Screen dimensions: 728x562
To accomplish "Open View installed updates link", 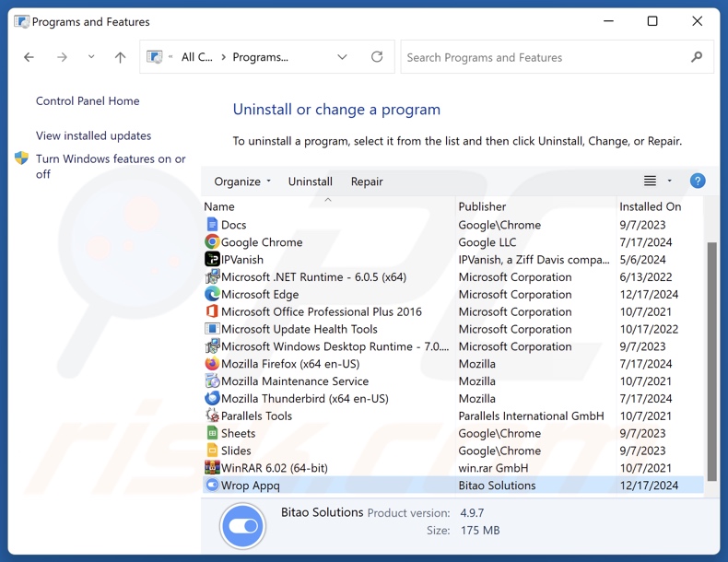I will [93, 135].
